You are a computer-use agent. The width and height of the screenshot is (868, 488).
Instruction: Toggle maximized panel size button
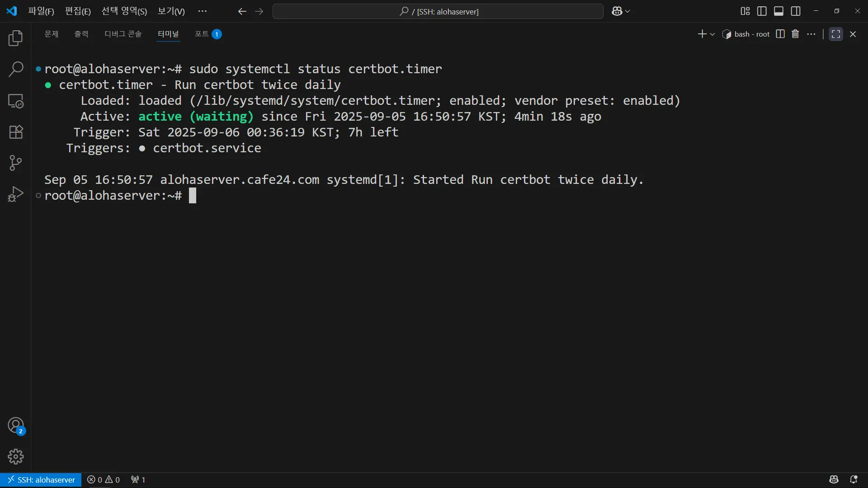(x=835, y=34)
